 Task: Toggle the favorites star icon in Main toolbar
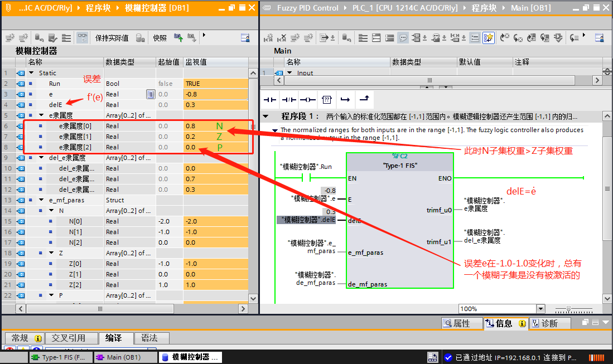[488, 38]
